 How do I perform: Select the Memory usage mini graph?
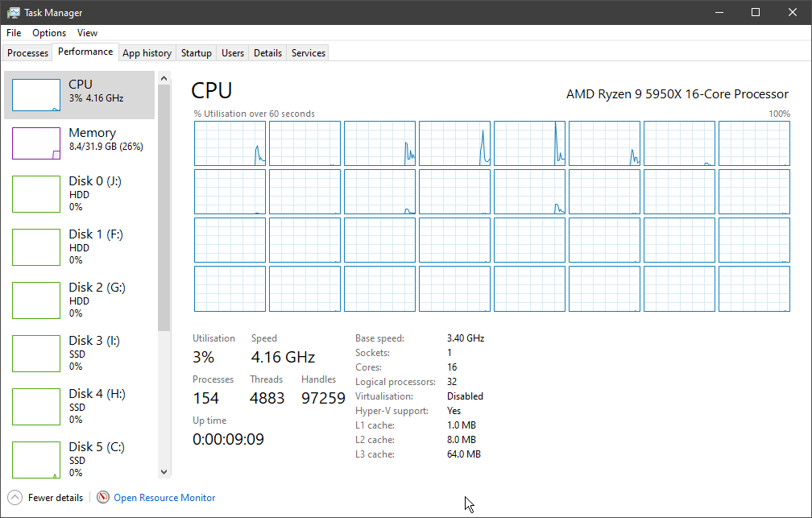pos(36,143)
